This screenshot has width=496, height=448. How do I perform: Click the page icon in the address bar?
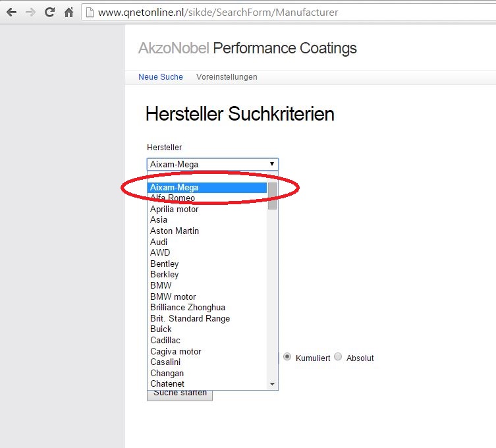(x=90, y=13)
